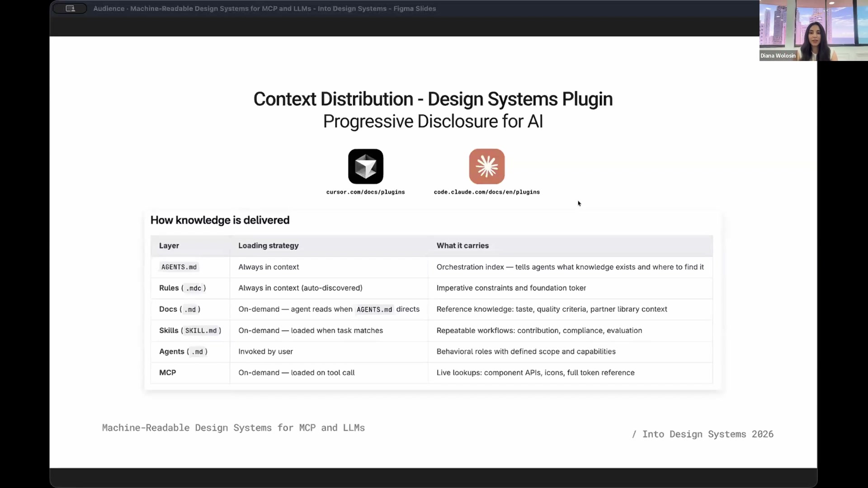Click the slide title Context Distribution
The height and width of the screenshot is (488, 868).
433,99
